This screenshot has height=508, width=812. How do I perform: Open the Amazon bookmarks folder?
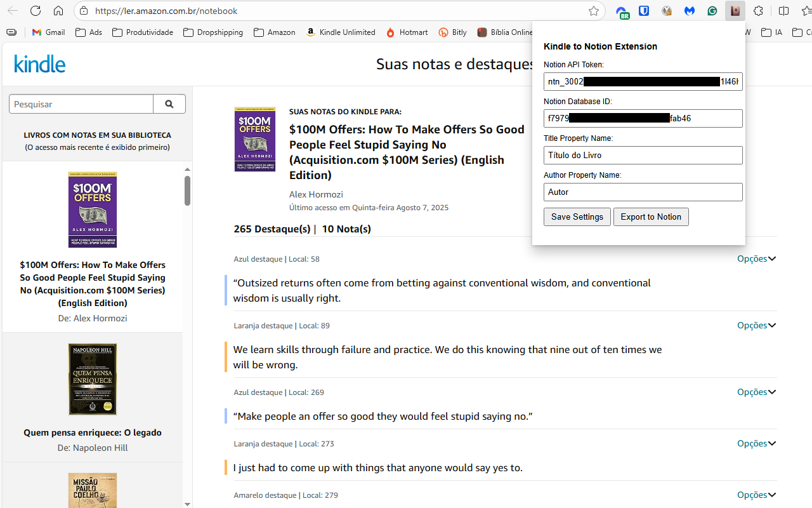pyautogui.click(x=275, y=32)
